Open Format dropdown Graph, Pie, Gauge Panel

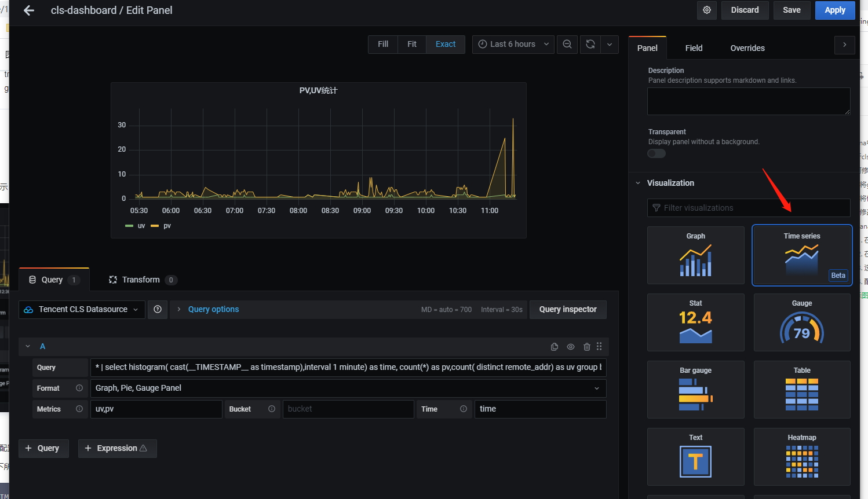click(348, 388)
